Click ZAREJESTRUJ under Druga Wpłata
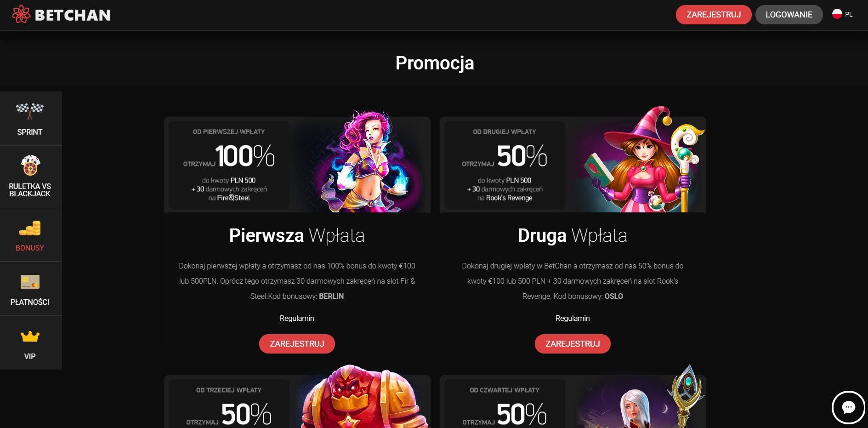Viewport: 868px width, 428px height. pos(573,344)
